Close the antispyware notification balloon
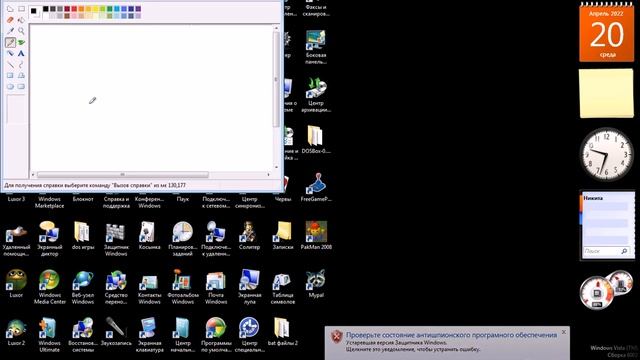 coord(564,332)
